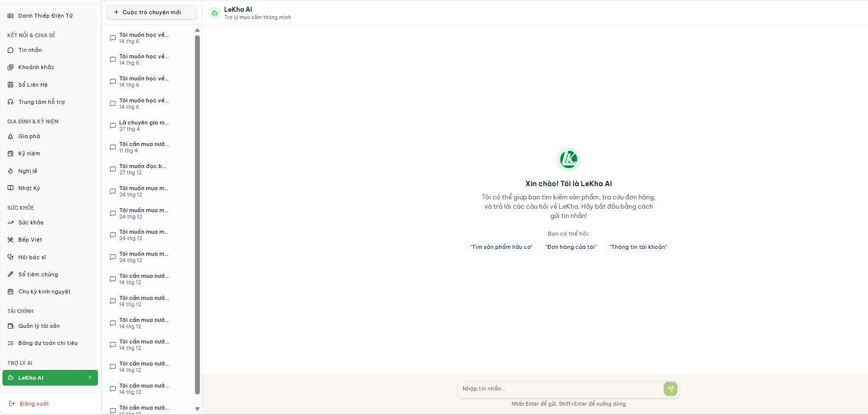Image resolution: width=868 pixels, height=415 pixels.
Task: Click the Bảng dự toán chi tiêu checklist icon
Action: point(11,343)
